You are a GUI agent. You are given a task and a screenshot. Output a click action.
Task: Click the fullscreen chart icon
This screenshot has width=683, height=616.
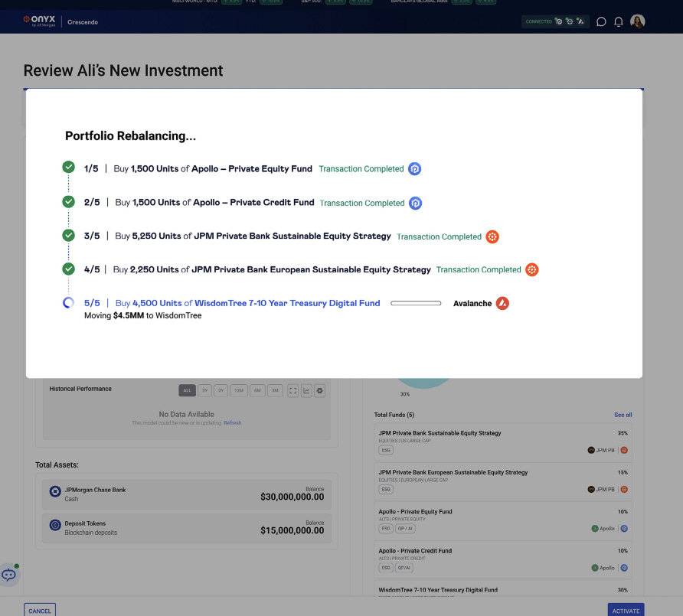pyautogui.click(x=293, y=390)
